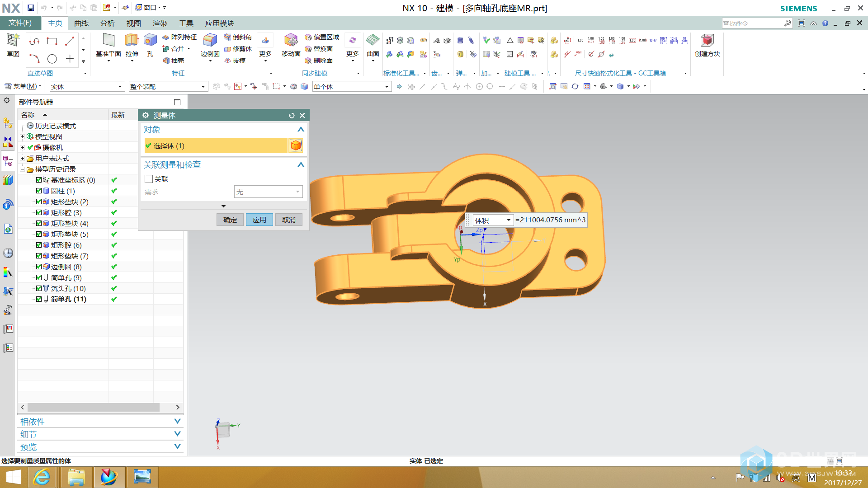
Task: Click the 矩形垫块(2) tree item
Action: tap(67, 202)
